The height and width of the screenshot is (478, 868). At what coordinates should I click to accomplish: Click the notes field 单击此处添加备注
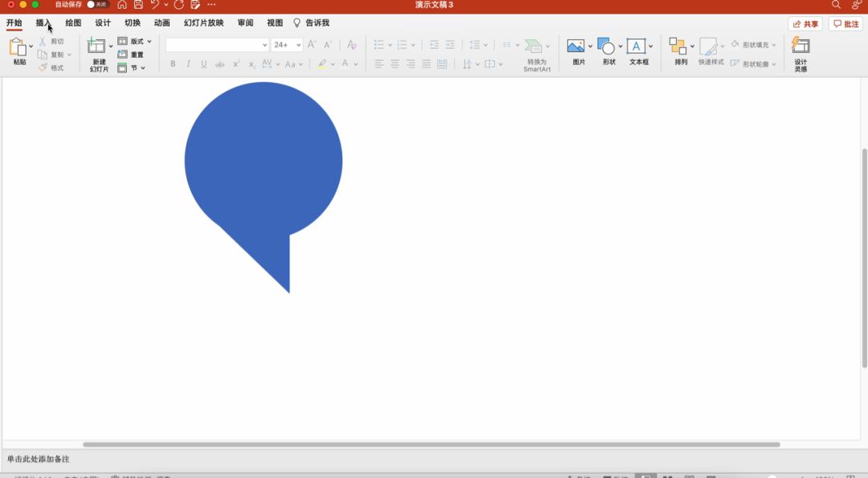pyautogui.click(x=39, y=460)
